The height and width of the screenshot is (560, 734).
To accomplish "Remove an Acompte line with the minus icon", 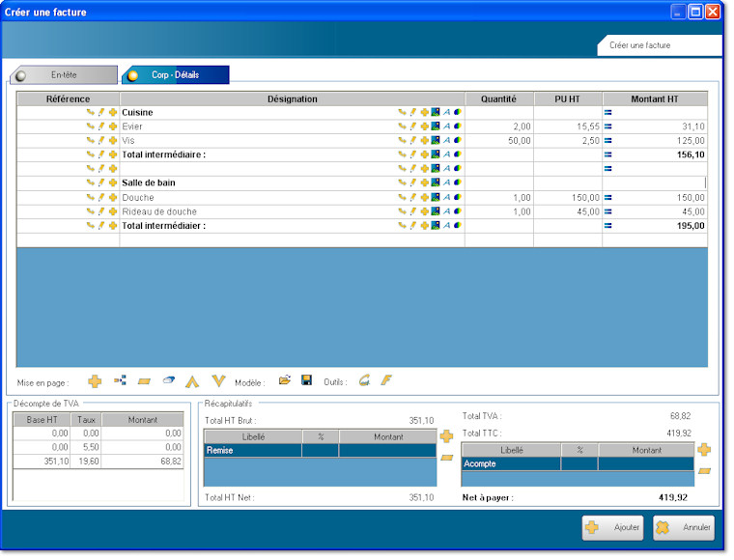I will 705,470.
